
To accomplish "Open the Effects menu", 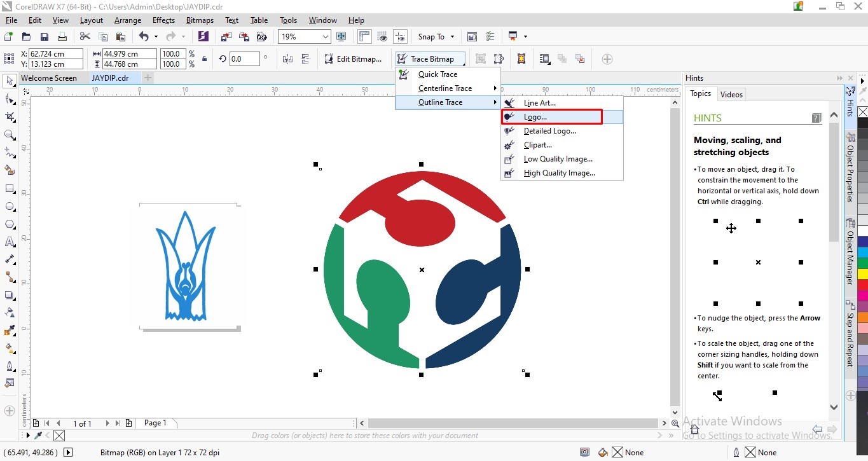I will point(163,20).
